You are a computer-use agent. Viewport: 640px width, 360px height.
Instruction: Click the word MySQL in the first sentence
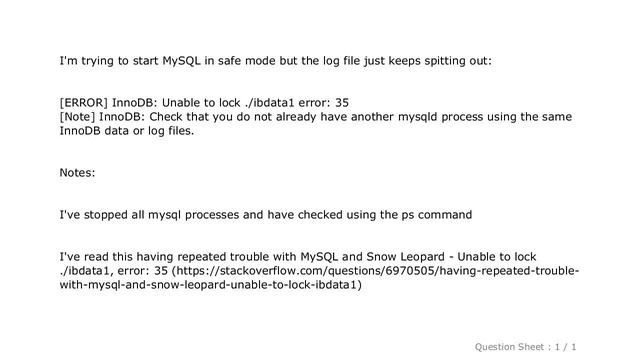182,61
